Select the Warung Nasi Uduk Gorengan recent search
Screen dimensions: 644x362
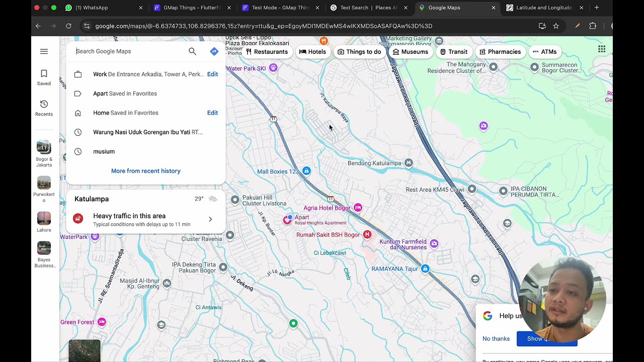click(x=146, y=132)
